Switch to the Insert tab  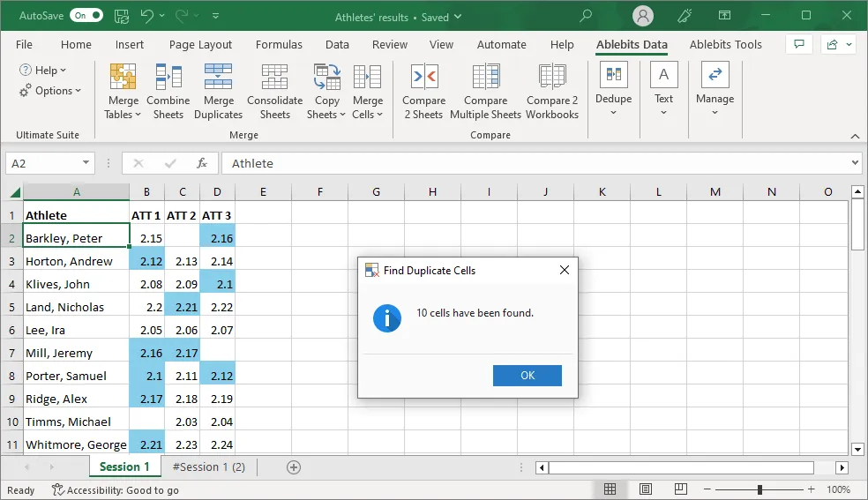tap(130, 45)
